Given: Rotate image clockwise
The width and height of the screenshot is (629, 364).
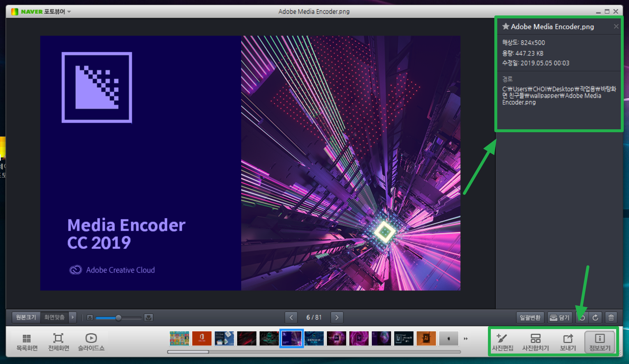Looking at the screenshot, I should (595, 317).
